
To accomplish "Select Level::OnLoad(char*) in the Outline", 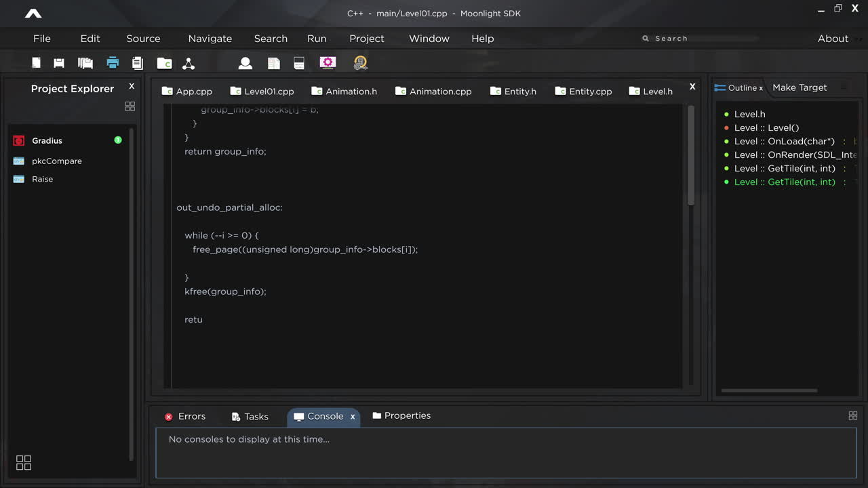I will [x=785, y=141].
